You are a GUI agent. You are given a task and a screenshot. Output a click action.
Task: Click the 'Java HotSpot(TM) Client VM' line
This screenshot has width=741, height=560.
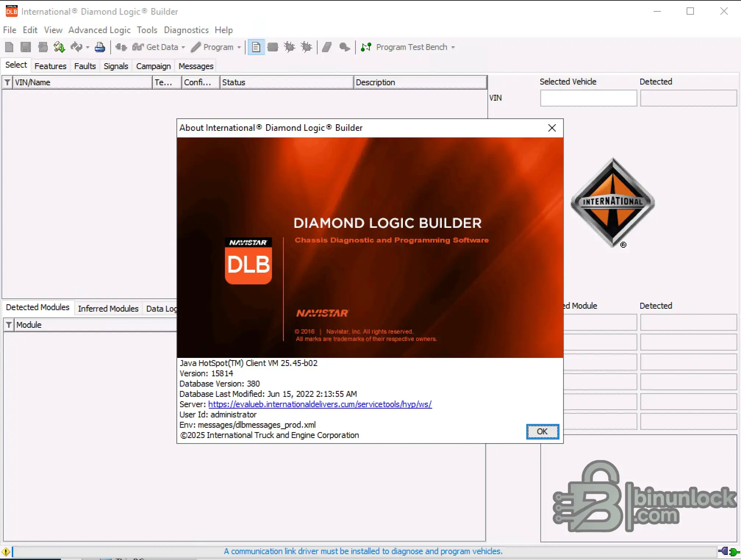coord(248,363)
